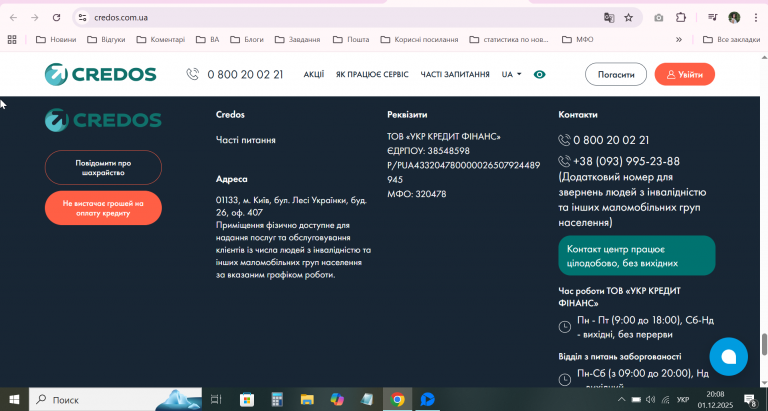Click the Credos logo in the header
This screenshot has width=768, height=411.
100,74
